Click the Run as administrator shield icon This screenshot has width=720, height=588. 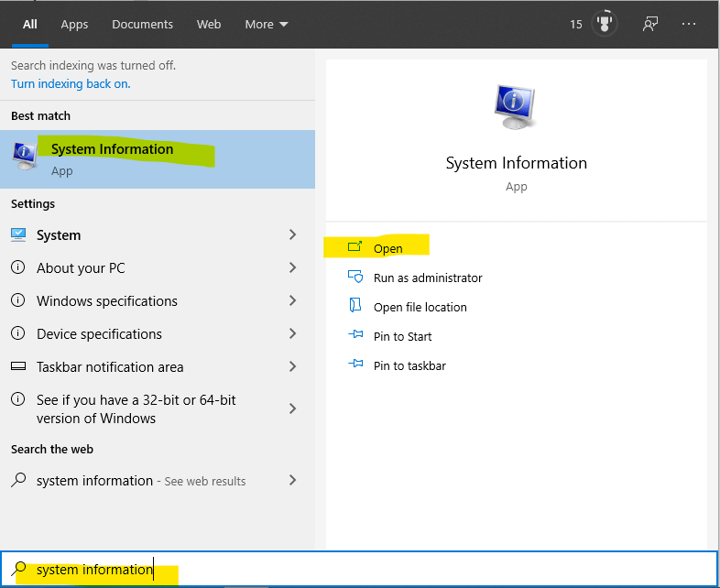tap(355, 278)
